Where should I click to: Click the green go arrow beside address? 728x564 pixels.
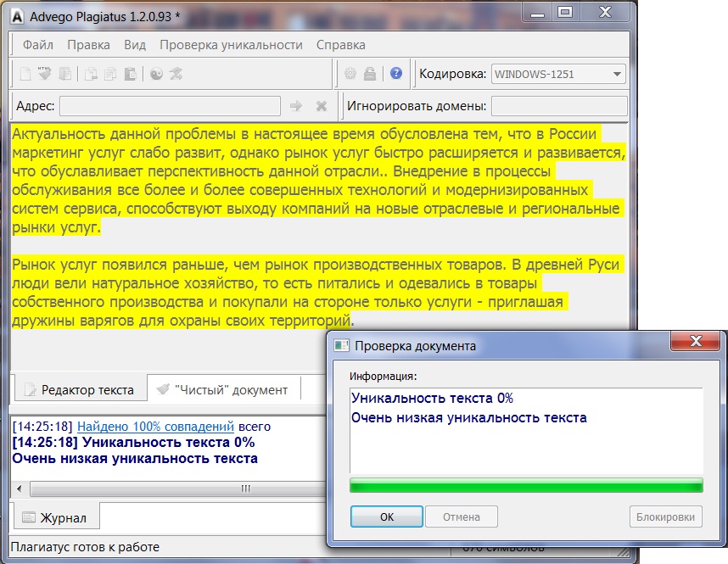tap(296, 106)
